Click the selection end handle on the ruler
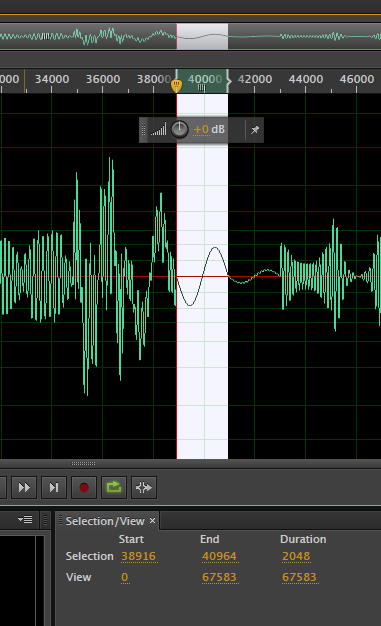The width and height of the screenshot is (381, 626). point(228,81)
